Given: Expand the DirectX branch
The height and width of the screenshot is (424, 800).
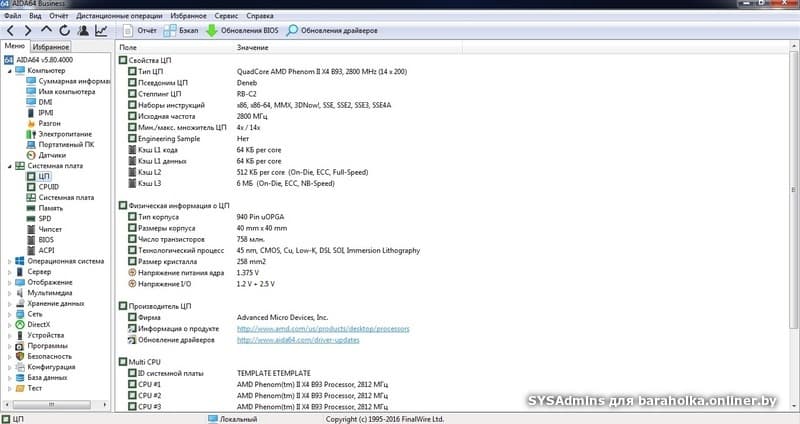Looking at the screenshot, I should (x=9, y=325).
